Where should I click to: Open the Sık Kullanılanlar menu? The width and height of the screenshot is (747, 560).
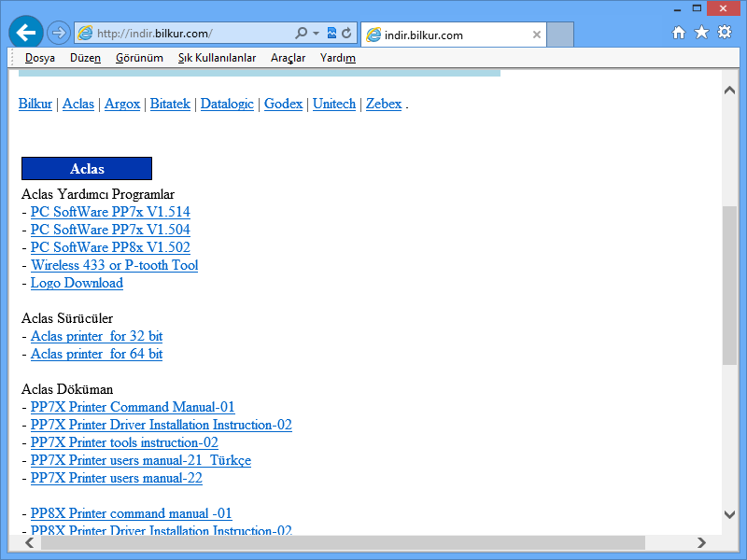coord(217,58)
